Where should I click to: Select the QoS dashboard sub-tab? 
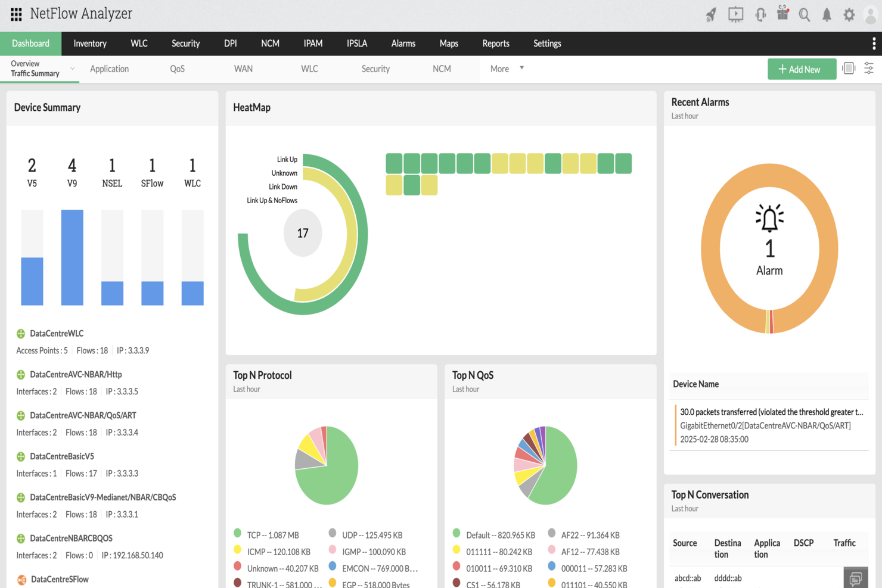[x=177, y=69]
